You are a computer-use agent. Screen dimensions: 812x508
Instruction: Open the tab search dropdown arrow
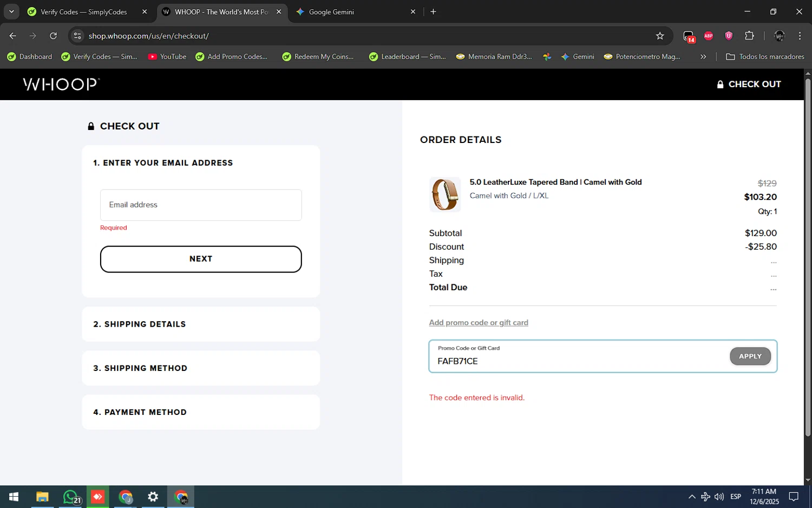click(x=11, y=11)
